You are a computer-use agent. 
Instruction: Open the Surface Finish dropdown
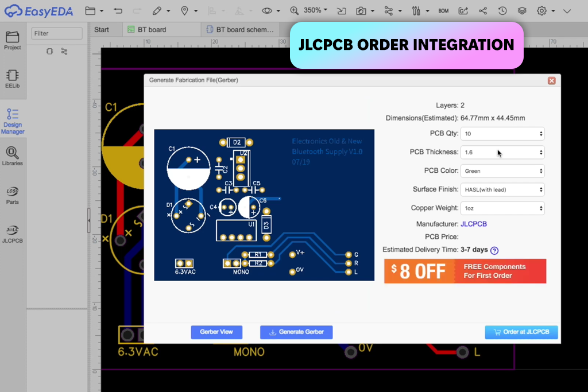(x=502, y=189)
